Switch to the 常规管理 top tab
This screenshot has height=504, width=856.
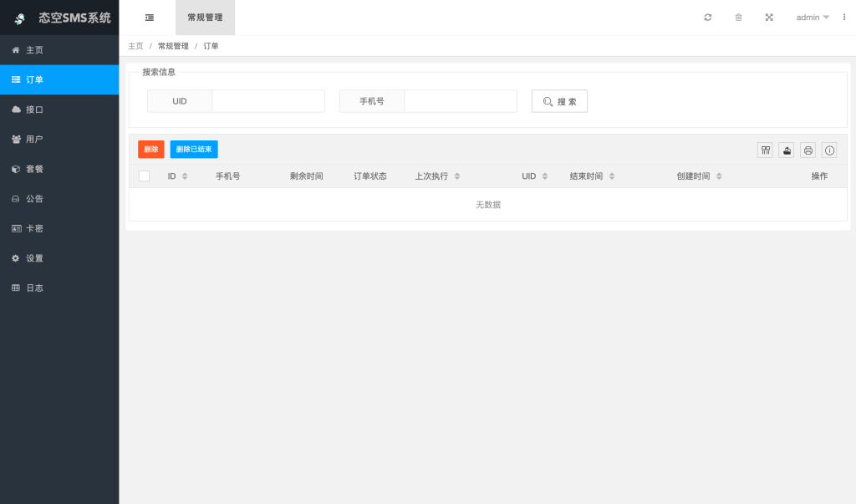pyautogui.click(x=205, y=18)
